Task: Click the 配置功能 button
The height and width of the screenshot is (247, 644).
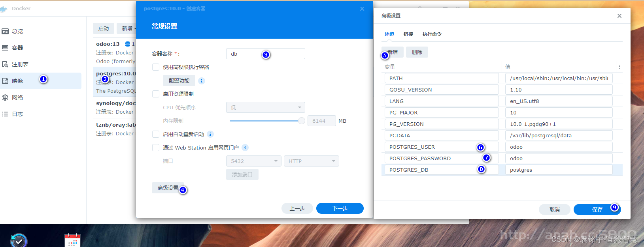Action: coord(179,80)
